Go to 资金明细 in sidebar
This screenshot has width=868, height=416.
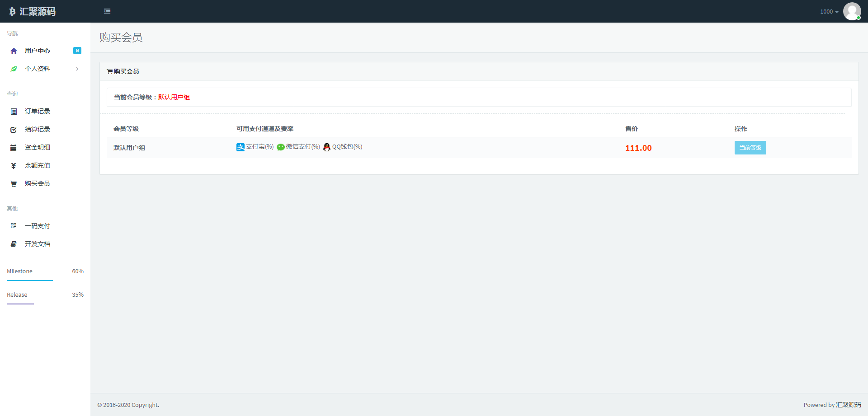pos(38,148)
